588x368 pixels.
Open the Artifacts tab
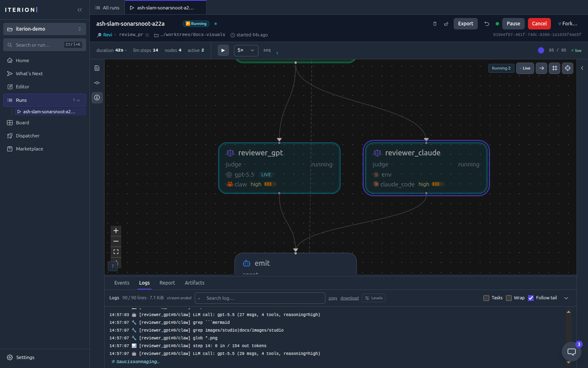(194, 283)
